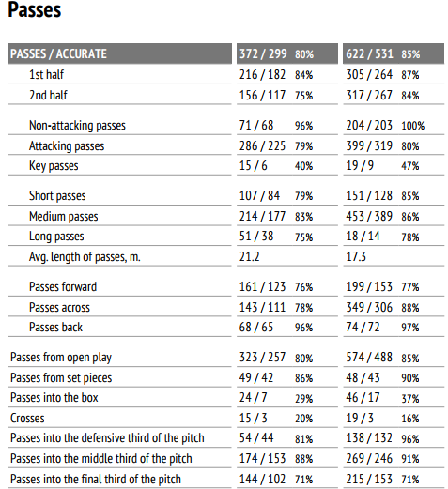Select the 2nd half row label

coord(48,95)
